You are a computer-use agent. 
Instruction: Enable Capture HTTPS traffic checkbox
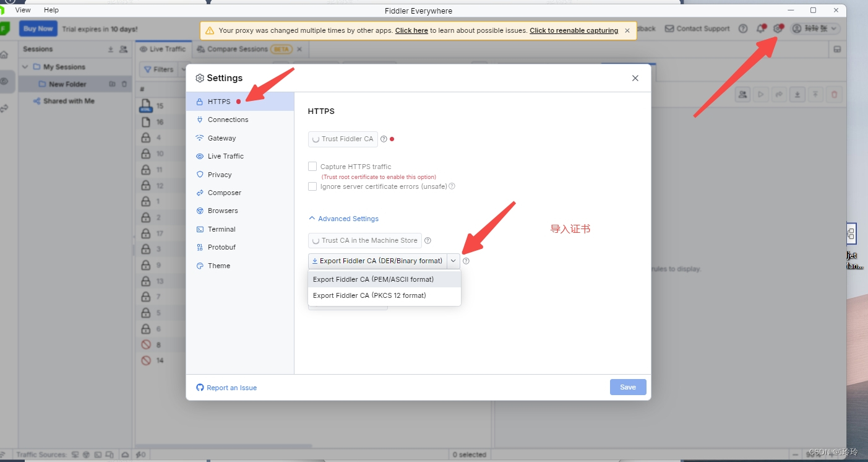click(x=312, y=167)
